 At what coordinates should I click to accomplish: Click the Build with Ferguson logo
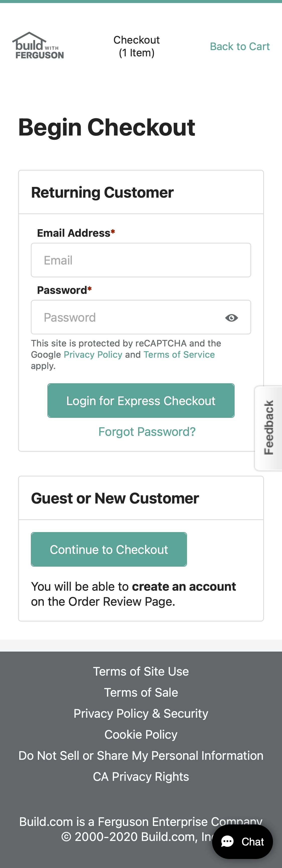(38, 46)
